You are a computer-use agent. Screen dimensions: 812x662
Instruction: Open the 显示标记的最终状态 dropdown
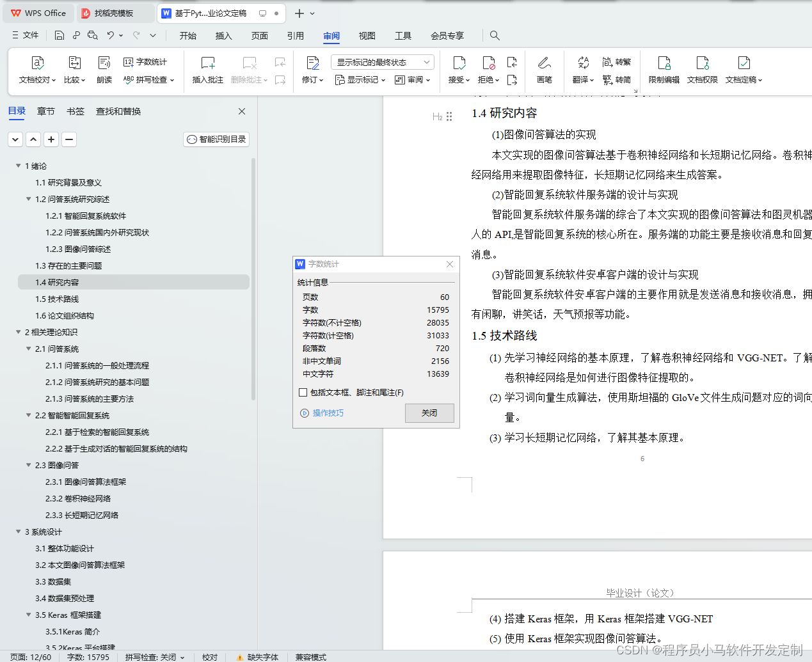tap(382, 61)
